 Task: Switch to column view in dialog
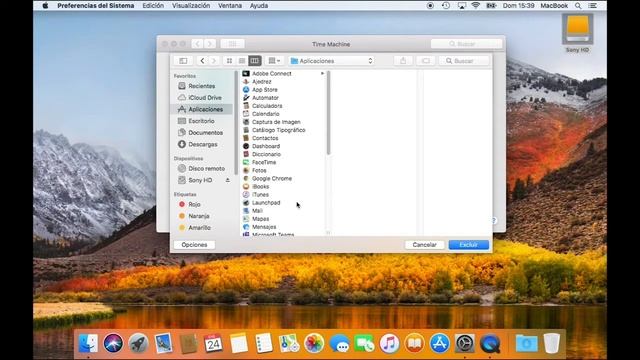tap(255, 61)
